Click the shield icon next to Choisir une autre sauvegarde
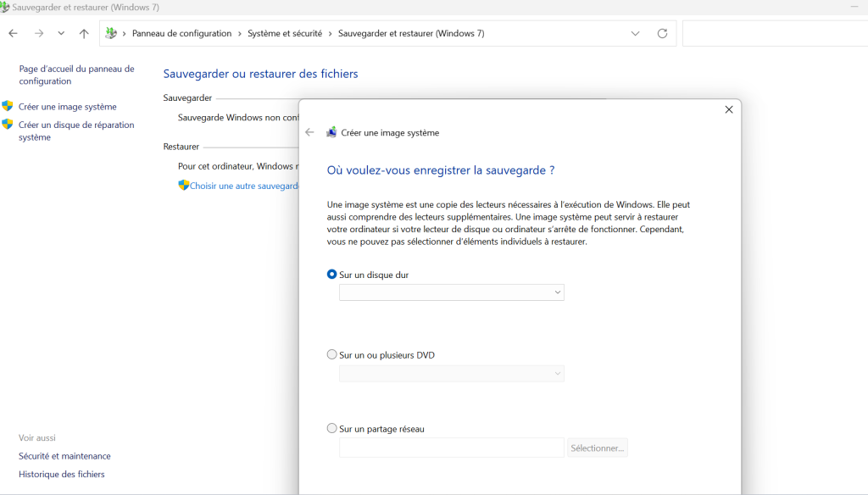Image resolution: width=868 pixels, height=495 pixels. pyautogui.click(x=183, y=185)
